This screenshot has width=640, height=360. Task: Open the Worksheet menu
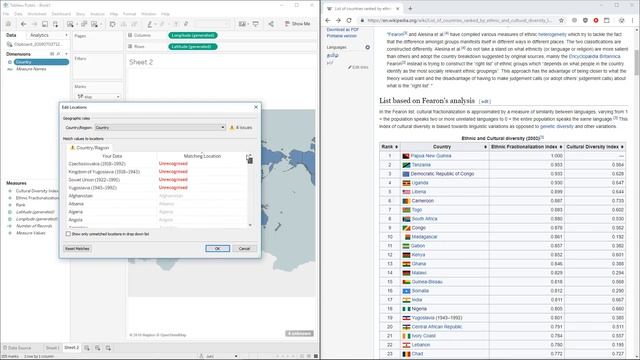37,14
